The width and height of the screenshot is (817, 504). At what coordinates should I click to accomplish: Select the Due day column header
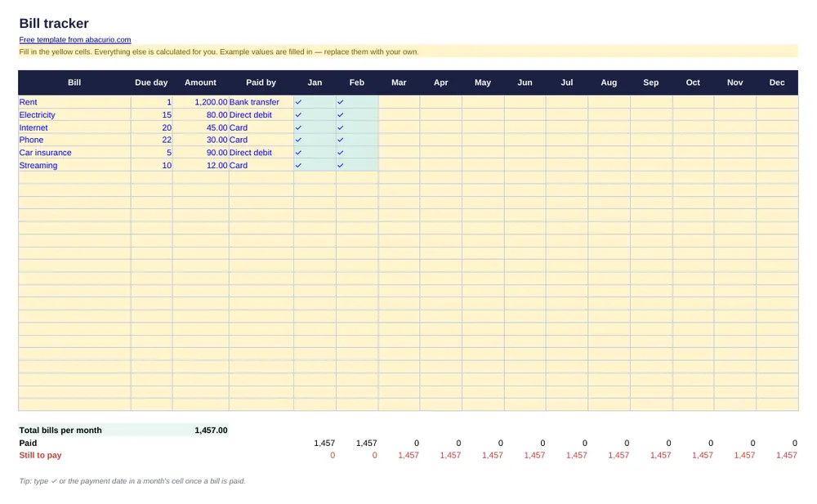[152, 83]
